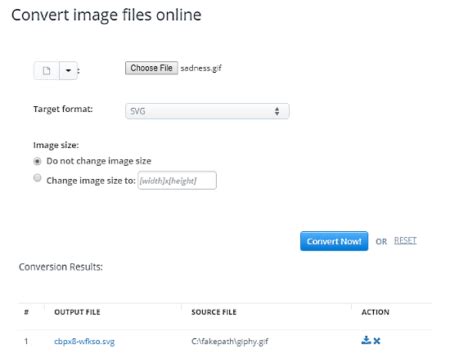The image size is (450, 362).
Task: Click the 'Conversion Results:' label
Action: (x=61, y=267)
